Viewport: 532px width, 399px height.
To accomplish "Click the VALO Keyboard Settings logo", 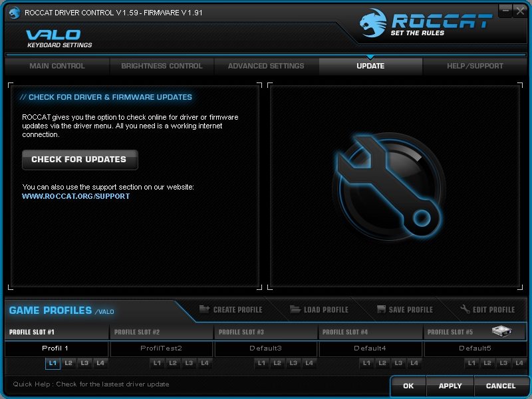I will coord(59,39).
